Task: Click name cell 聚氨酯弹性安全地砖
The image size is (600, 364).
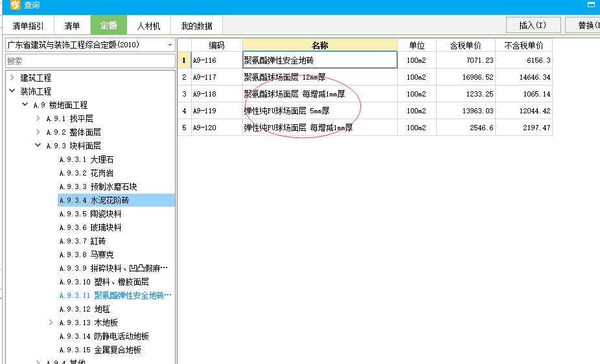Action: click(x=320, y=60)
